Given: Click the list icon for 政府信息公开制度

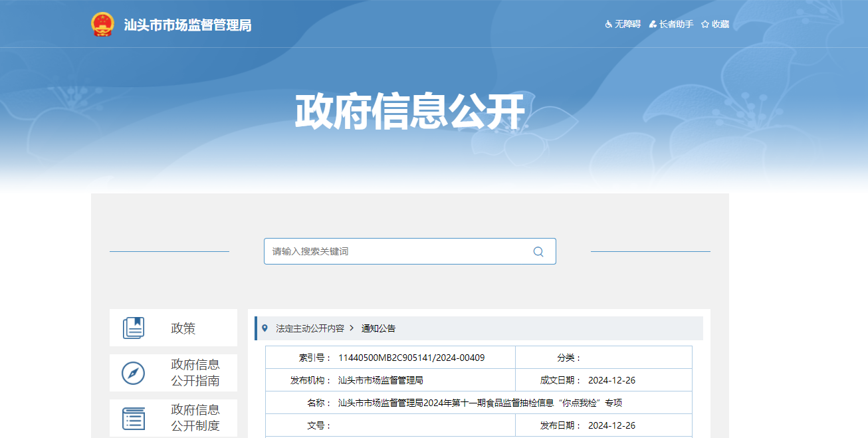Looking at the screenshot, I should pyautogui.click(x=134, y=418).
